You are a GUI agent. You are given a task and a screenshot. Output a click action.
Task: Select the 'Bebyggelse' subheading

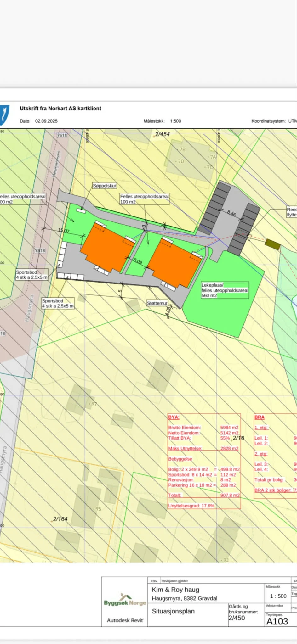[180, 459]
